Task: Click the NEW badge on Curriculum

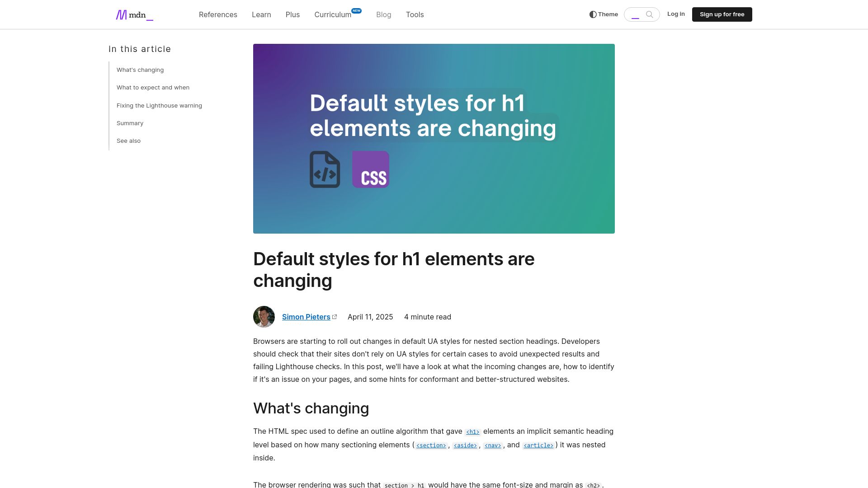Action: coord(357,11)
